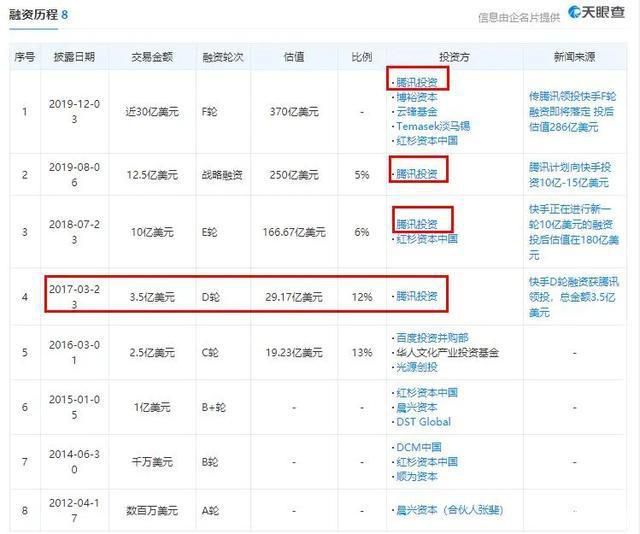Screen dimensions: 640x534
Task: Open the news link about 快手D轮融资
Action: (x=578, y=297)
